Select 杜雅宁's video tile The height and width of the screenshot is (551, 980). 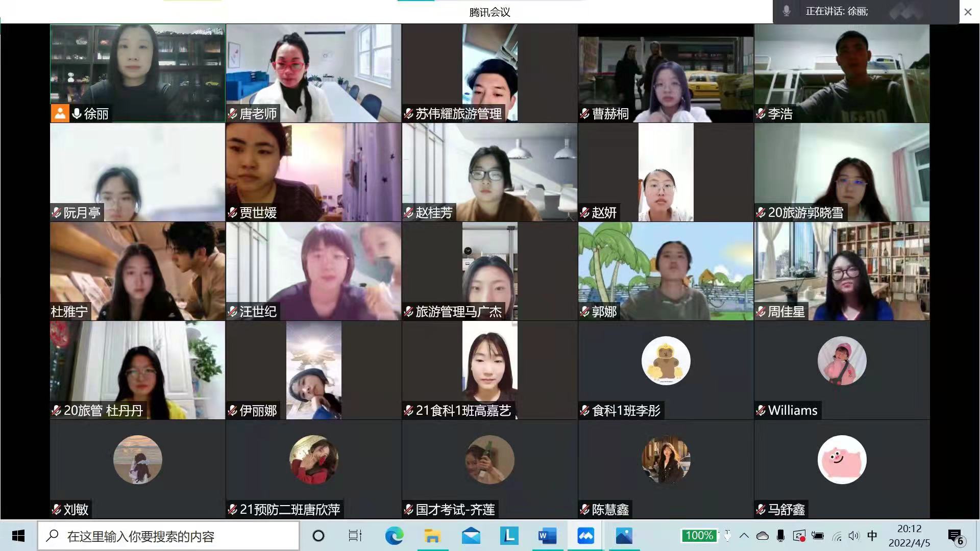tap(138, 271)
